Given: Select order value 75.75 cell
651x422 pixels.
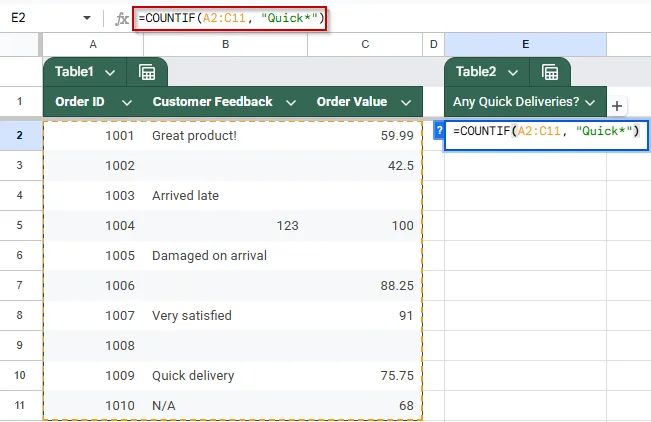Looking at the screenshot, I should click(x=365, y=375).
